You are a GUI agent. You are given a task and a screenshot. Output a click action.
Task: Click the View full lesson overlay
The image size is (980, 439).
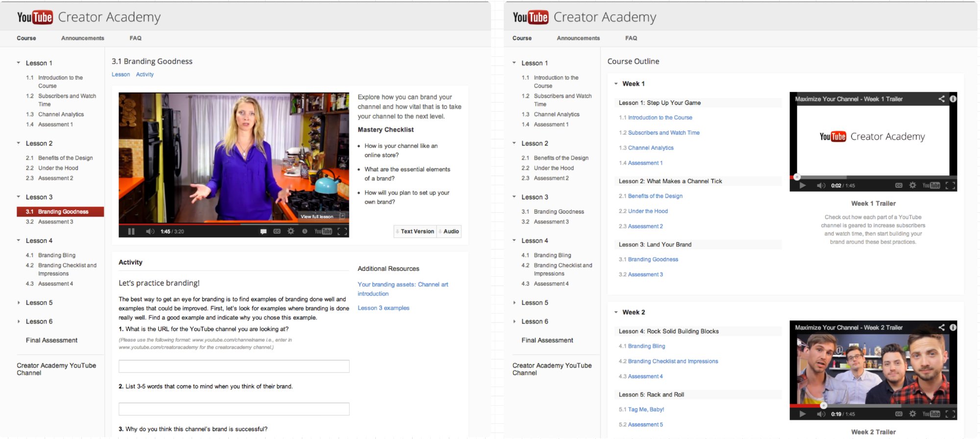coord(322,216)
